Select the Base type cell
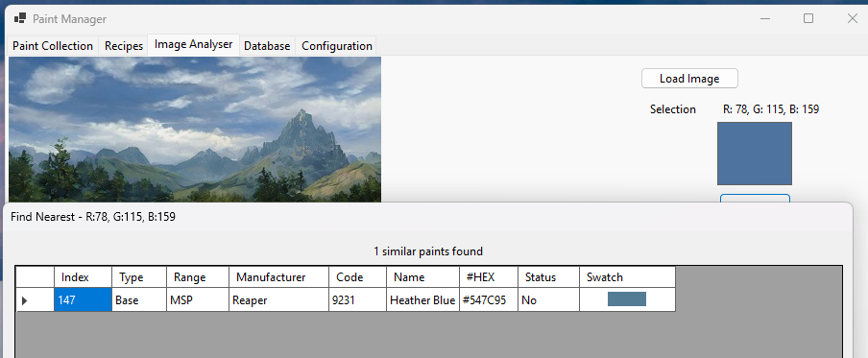This screenshot has height=358, width=868. click(x=139, y=299)
